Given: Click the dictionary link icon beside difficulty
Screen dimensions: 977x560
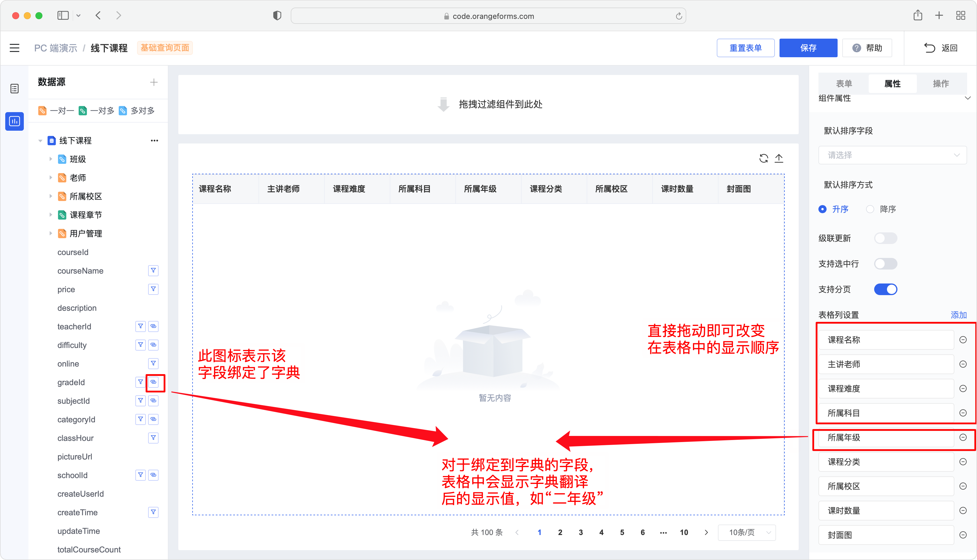Looking at the screenshot, I should click(x=153, y=345).
